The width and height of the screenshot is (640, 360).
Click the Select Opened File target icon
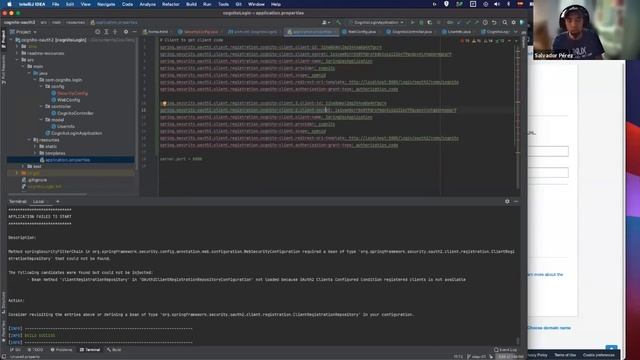point(97,32)
